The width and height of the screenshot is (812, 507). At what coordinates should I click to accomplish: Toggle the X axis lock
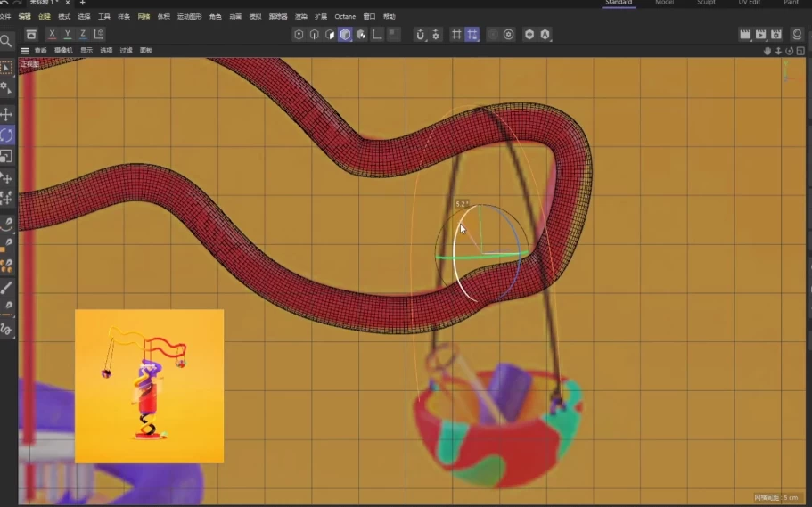[52, 34]
